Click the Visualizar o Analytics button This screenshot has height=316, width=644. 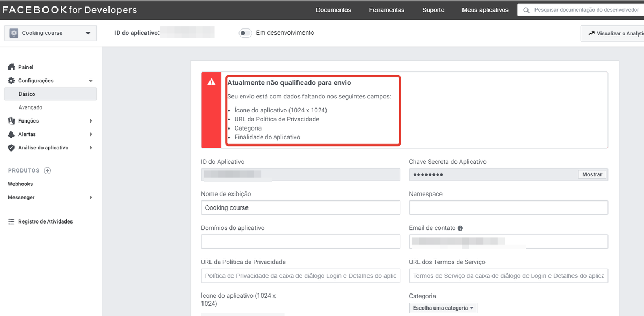coord(614,33)
